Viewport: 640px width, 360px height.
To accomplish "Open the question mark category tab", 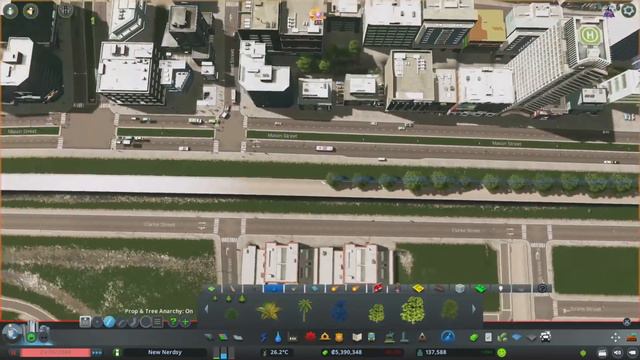I will (542, 289).
